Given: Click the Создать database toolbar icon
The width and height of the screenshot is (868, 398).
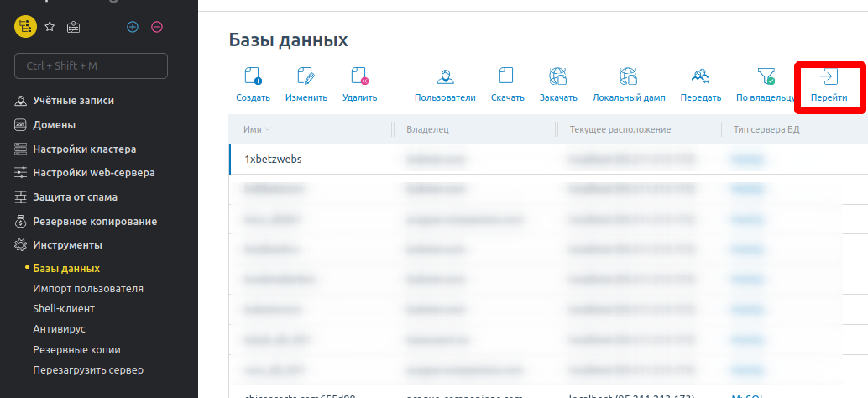Looking at the screenshot, I should pos(253,77).
